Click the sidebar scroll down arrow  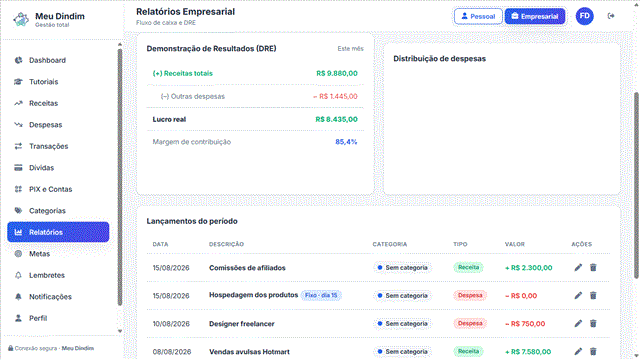[x=120, y=331]
